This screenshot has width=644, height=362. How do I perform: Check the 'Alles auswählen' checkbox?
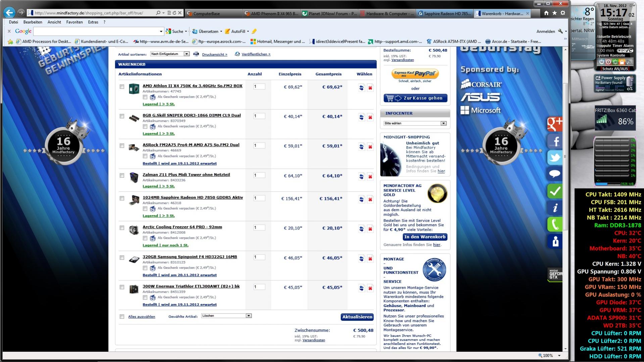coord(122,316)
